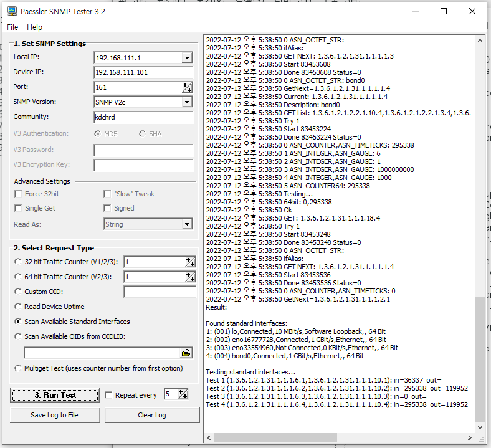Adjust the Repeat interval spinner

(x=183, y=394)
